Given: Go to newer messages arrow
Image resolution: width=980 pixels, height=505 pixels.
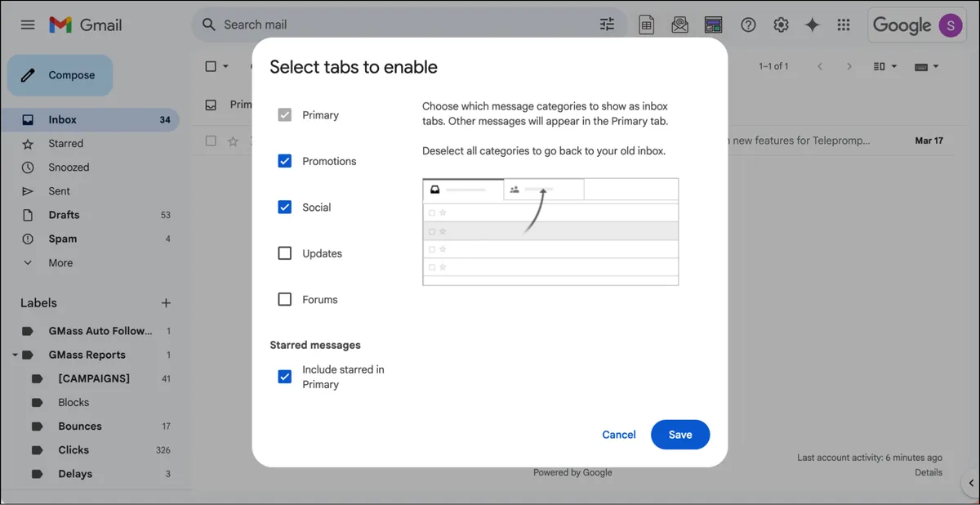Looking at the screenshot, I should (820, 66).
